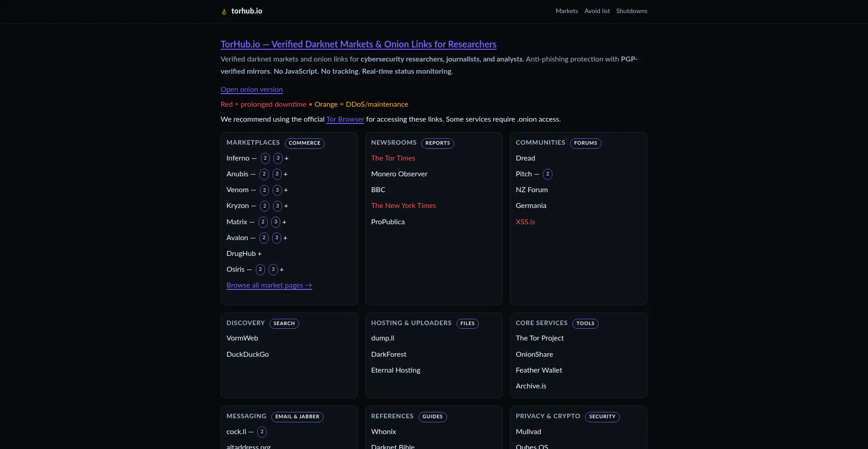Open the Monero Observer link
868x449 pixels.
tap(399, 174)
